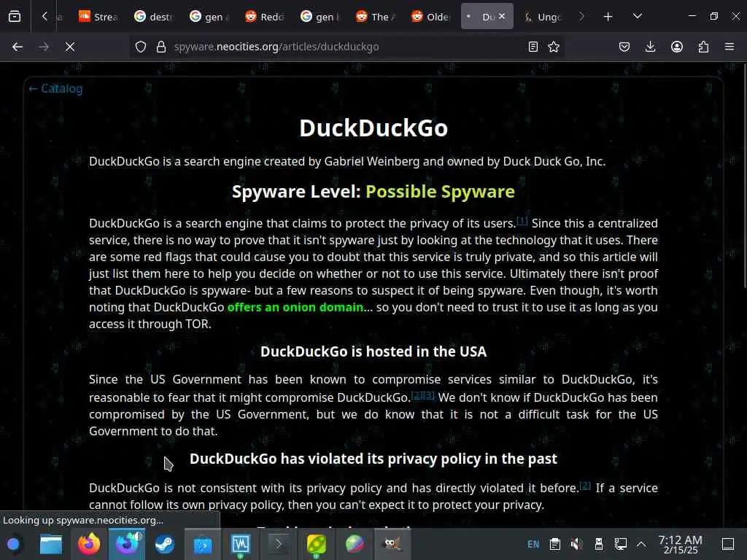Toggle the muted volume tray icon
747x560 pixels.
(577, 544)
